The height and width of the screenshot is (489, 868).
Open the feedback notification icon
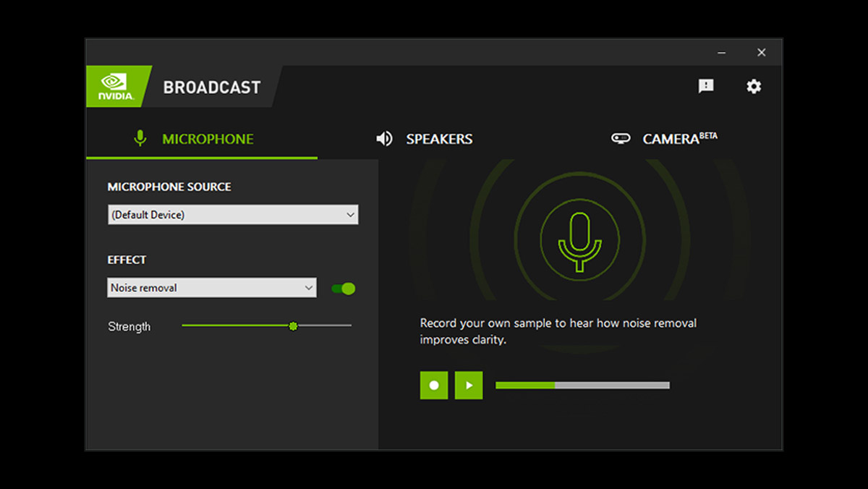[x=706, y=86]
